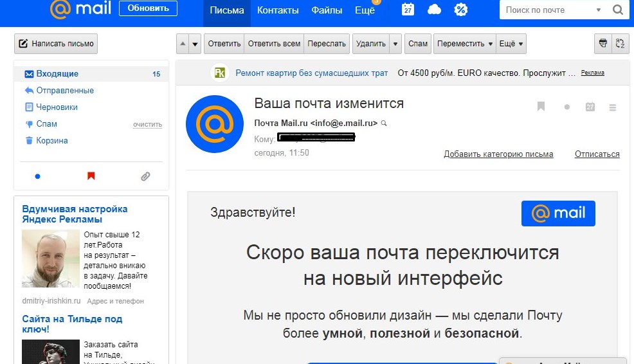
Task: Click the search magnifier icon
Action: point(617,10)
